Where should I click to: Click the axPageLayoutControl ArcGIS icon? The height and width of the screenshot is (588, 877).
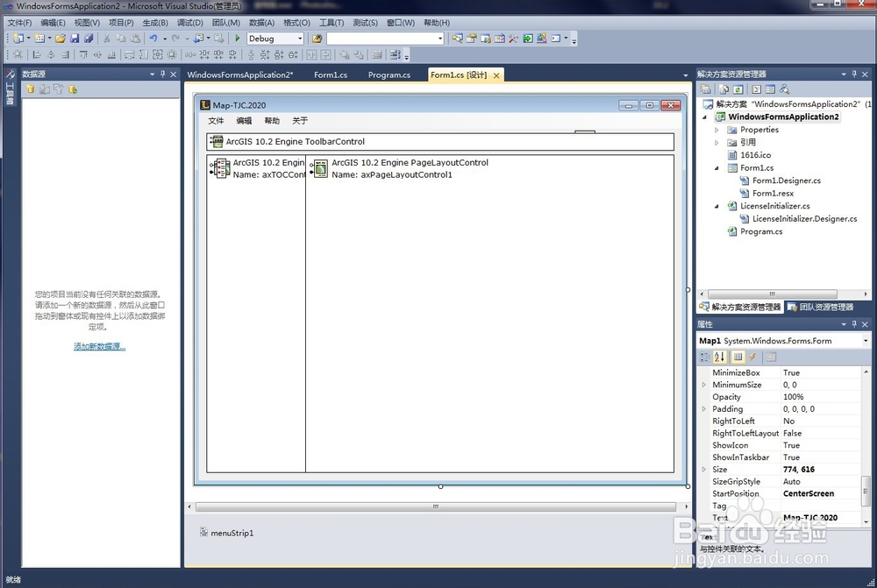click(320, 168)
